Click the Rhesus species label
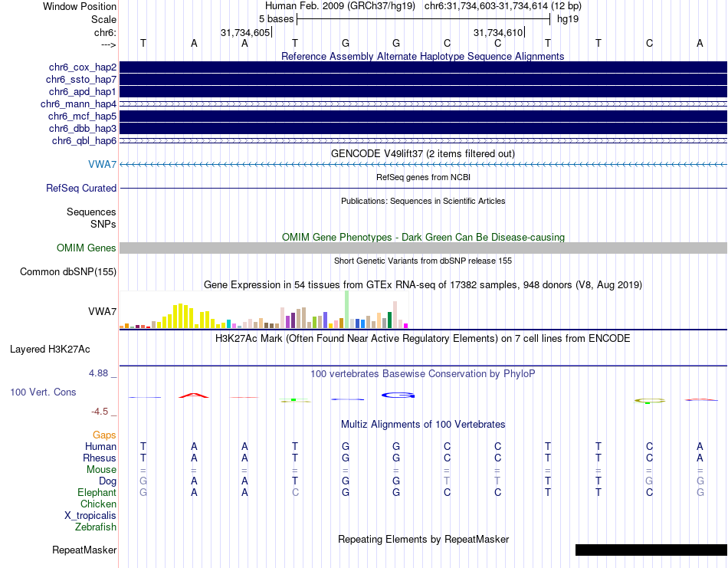The height and width of the screenshot is (568, 728). pyautogui.click(x=100, y=458)
